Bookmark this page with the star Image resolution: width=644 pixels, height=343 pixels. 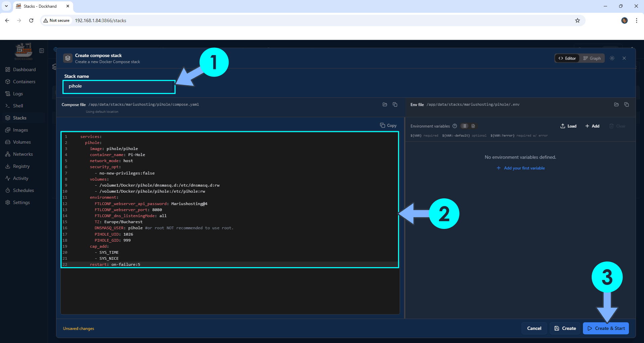578,20
